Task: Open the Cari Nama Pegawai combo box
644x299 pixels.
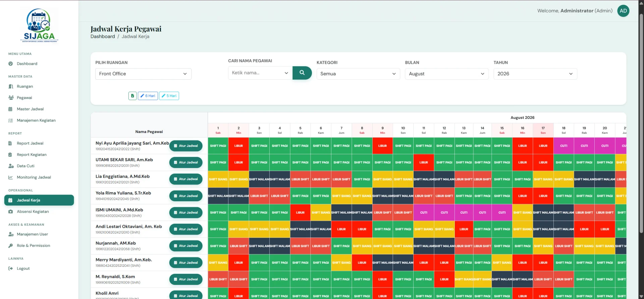Action: (x=260, y=73)
